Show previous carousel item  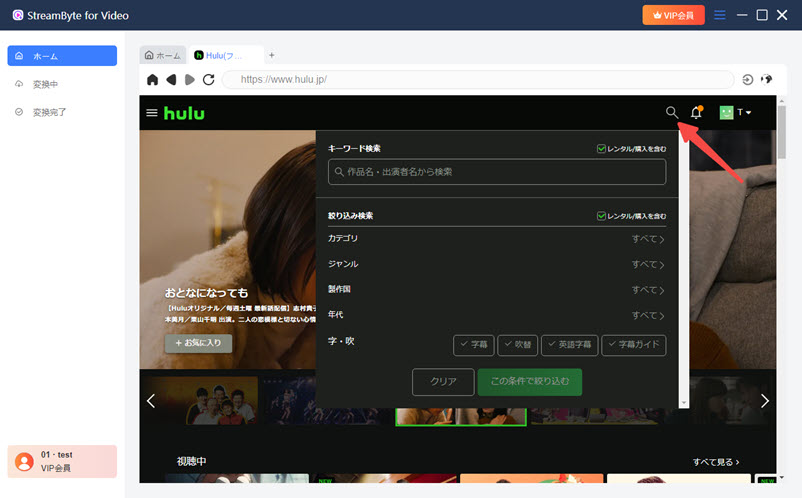click(151, 401)
